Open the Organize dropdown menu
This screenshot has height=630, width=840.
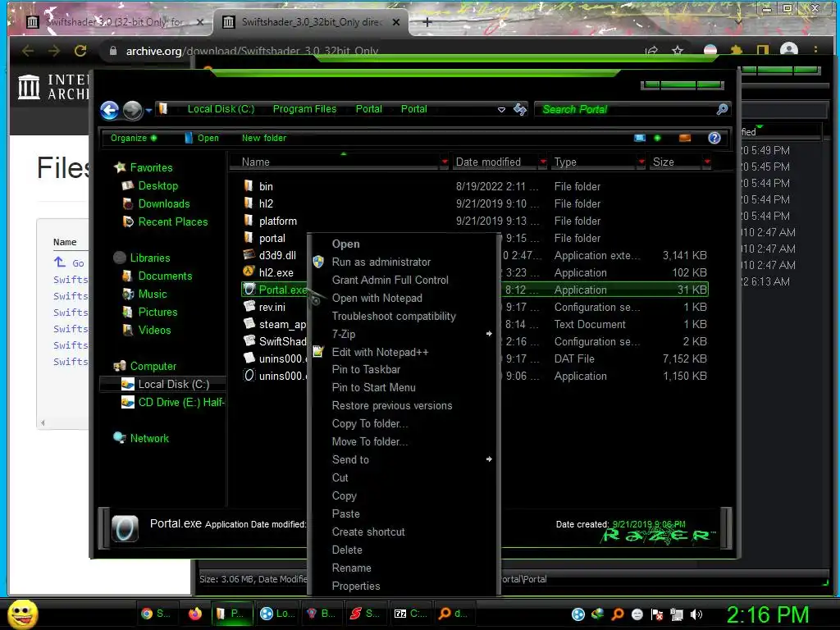point(134,138)
